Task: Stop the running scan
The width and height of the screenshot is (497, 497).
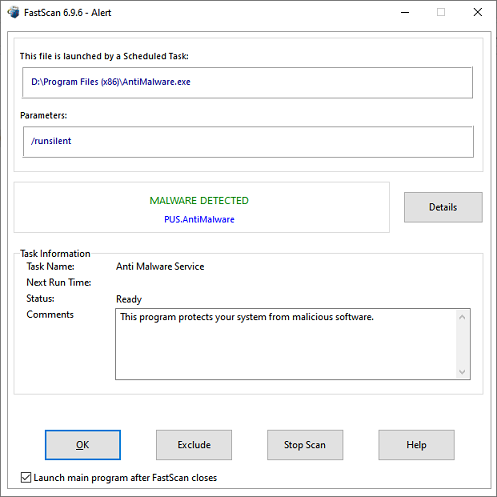Action: pyautogui.click(x=305, y=445)
